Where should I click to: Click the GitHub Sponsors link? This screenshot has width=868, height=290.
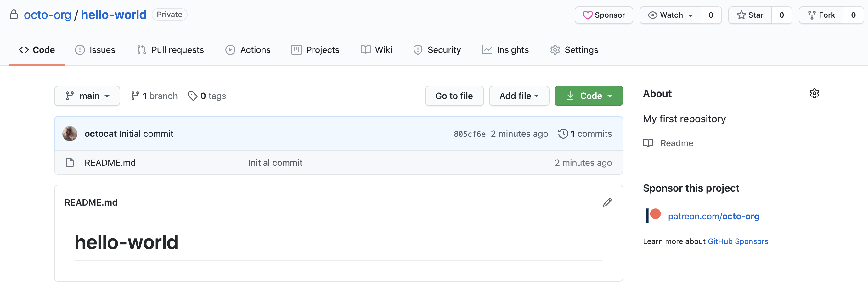pyautogui.click(x=738, y=241)
